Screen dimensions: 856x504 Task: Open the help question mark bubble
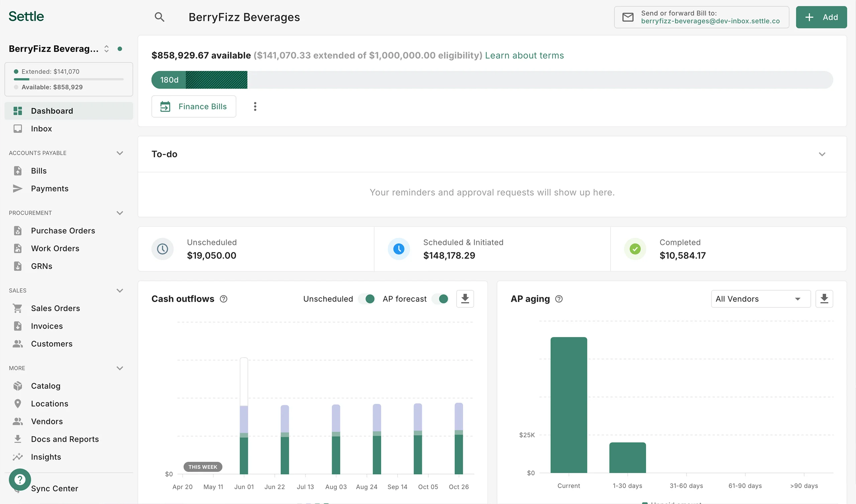(x=20, y=480)
